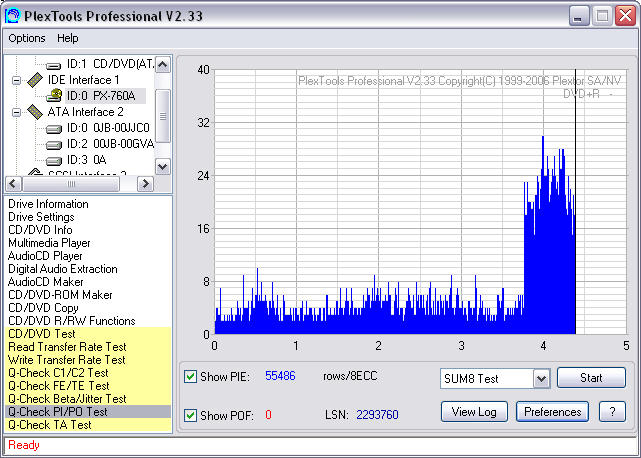This screenshot has width=641, height=458.
Task: Select ID:2 00JB-00GVA disk entry
Action: [110, 144]
